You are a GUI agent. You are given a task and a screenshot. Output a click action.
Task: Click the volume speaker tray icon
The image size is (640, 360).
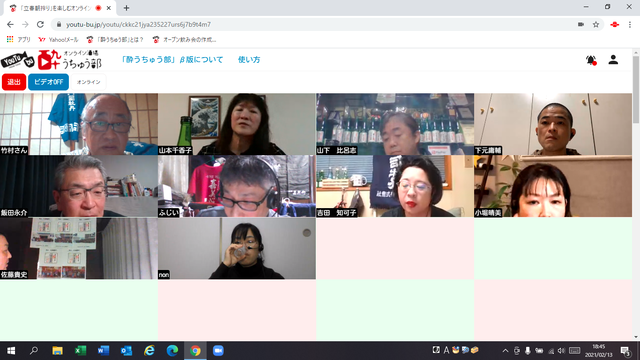click(x=561, y=351)
